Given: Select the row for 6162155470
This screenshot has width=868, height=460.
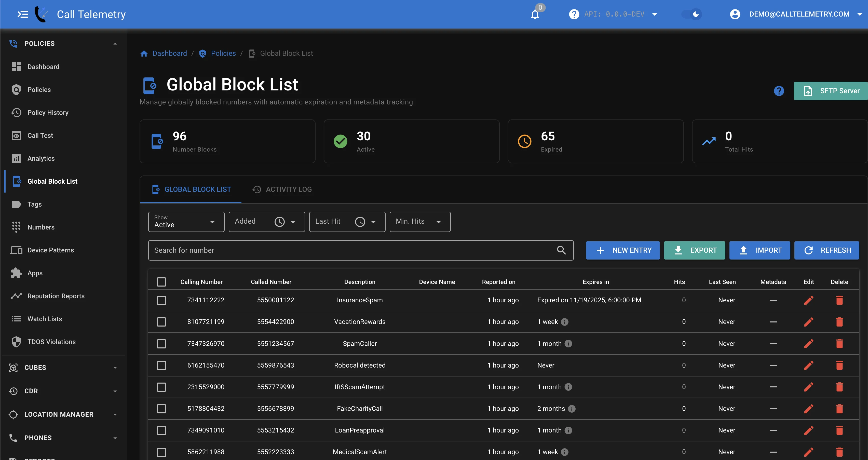Looking at the screenshot, I should (x=161, y=365).
